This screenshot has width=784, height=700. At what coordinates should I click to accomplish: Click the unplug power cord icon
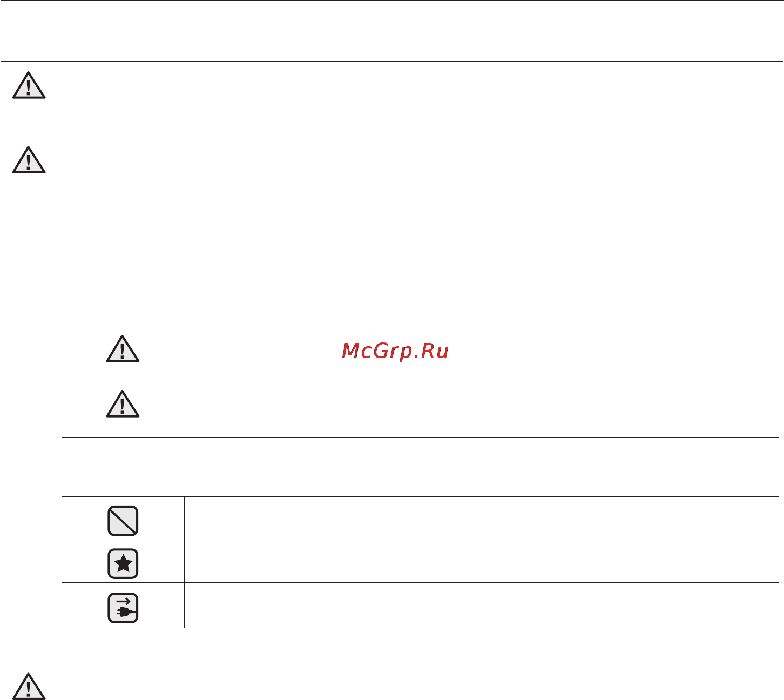click(123, 608)
